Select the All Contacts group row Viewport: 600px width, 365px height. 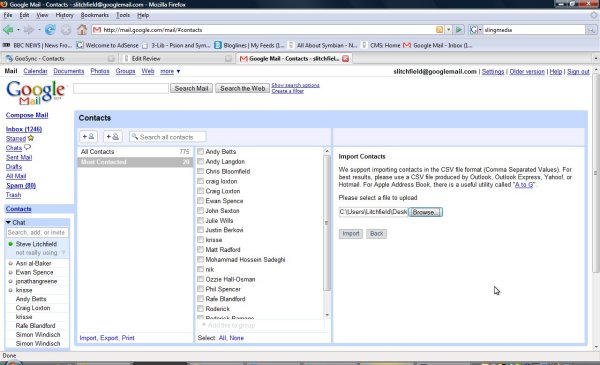[135, 152]
